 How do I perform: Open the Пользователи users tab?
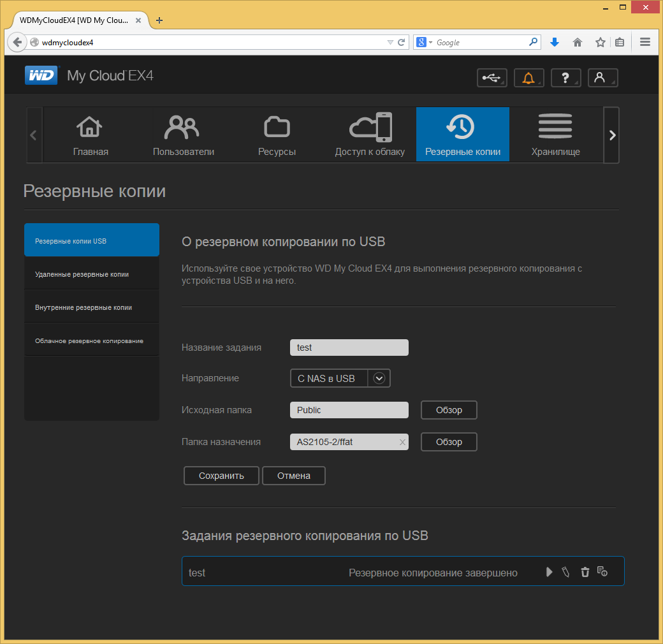coord(184,135)
